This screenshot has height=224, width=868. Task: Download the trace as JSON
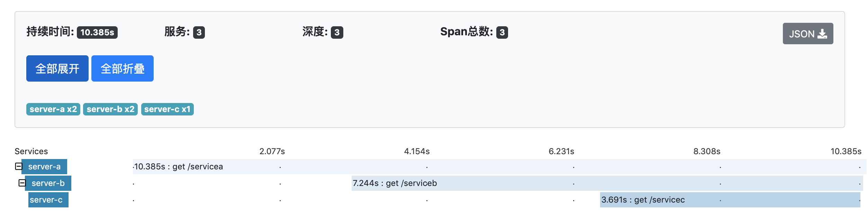807,34
